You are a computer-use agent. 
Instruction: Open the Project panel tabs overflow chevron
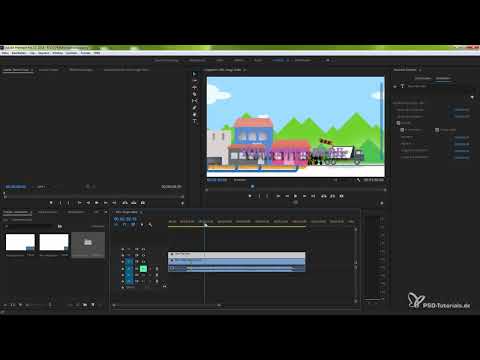pos(106,212)
